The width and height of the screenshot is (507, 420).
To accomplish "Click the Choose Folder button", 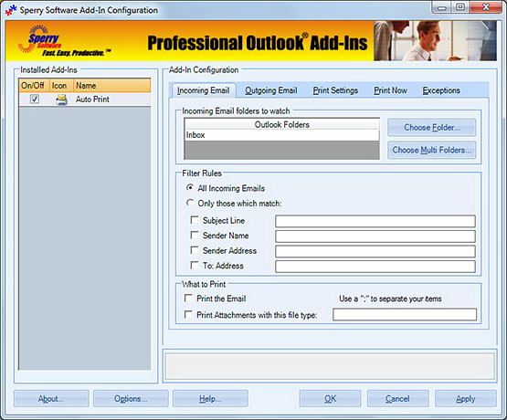I will tap(432, 127).
